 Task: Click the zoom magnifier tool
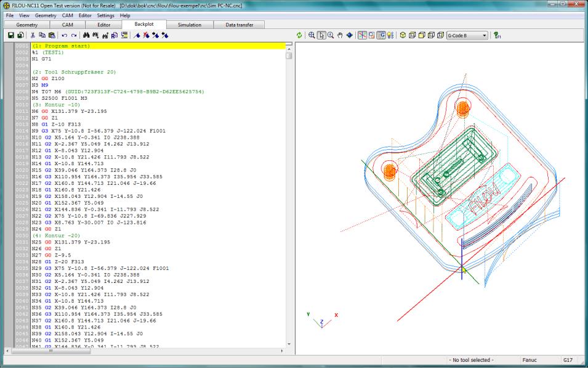pos(331,35)
